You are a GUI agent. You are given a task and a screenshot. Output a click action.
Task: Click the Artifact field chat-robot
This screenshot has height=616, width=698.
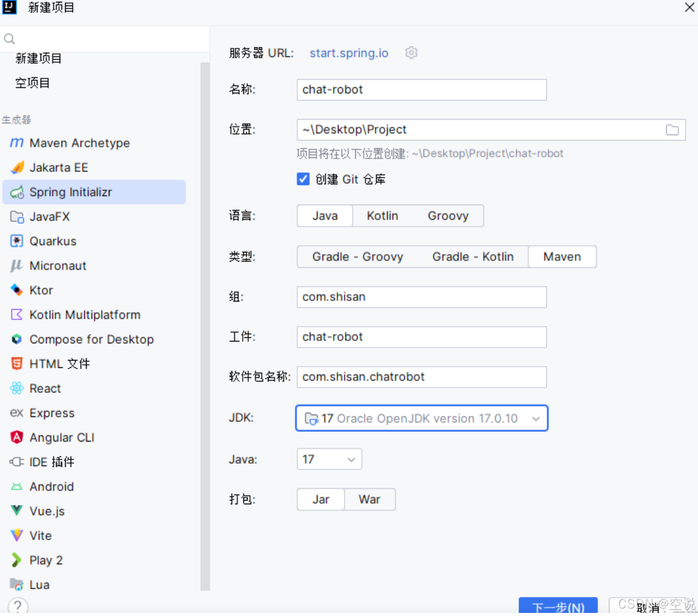click(422, 337)
